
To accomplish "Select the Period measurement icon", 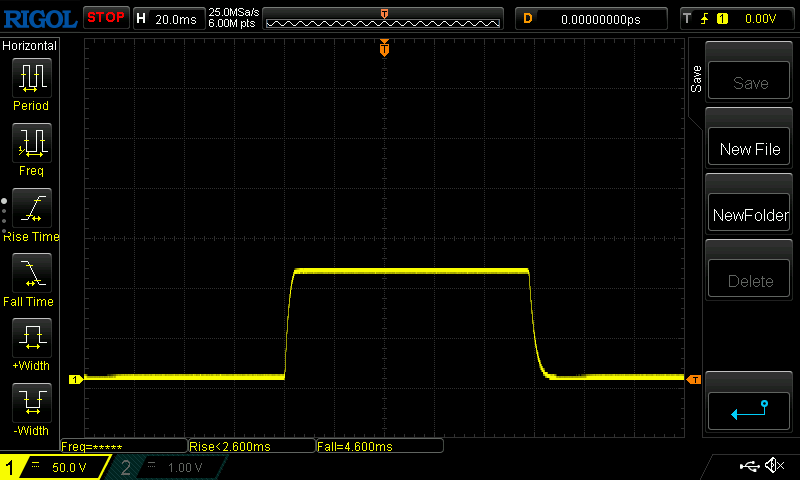I will (x=32, y=78).
